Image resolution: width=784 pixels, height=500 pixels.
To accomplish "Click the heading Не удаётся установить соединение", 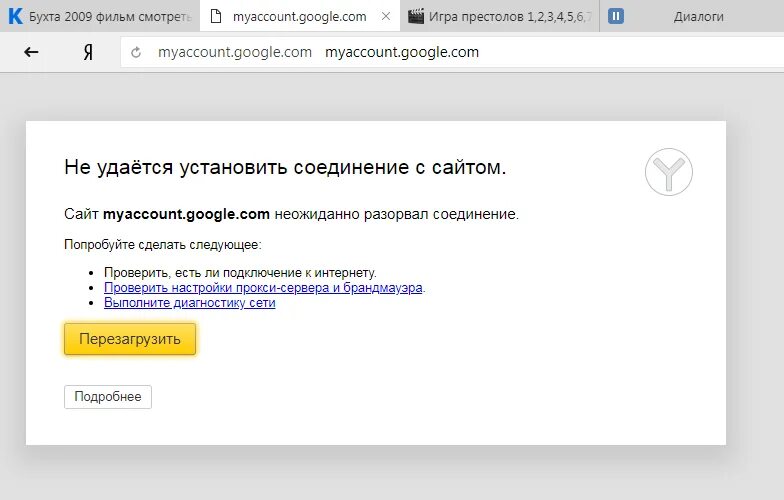I will click(x=285, y=167).
